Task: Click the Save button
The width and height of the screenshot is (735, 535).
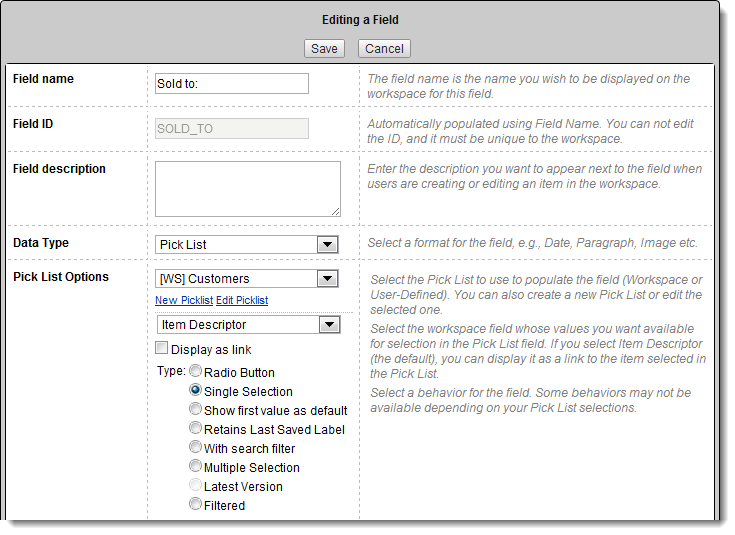Action: (x=324, y=49)
